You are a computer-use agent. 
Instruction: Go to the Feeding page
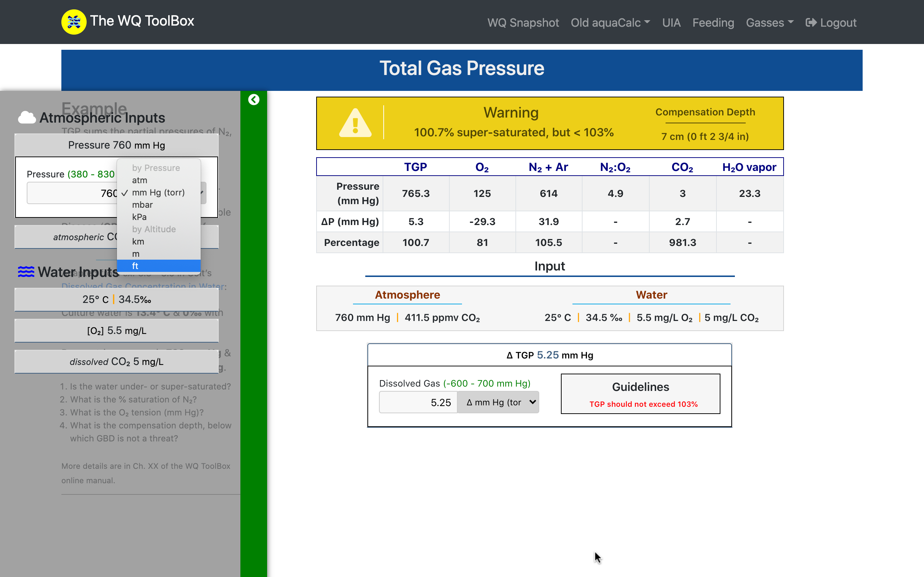pos(713,22)
